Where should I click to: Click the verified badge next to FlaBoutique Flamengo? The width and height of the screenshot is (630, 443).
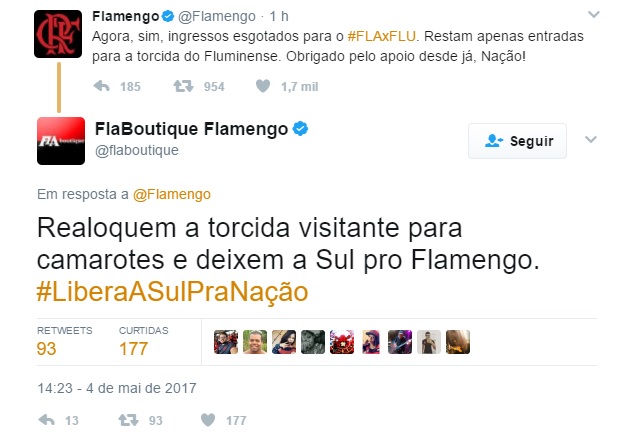click(x=300, y=129)
